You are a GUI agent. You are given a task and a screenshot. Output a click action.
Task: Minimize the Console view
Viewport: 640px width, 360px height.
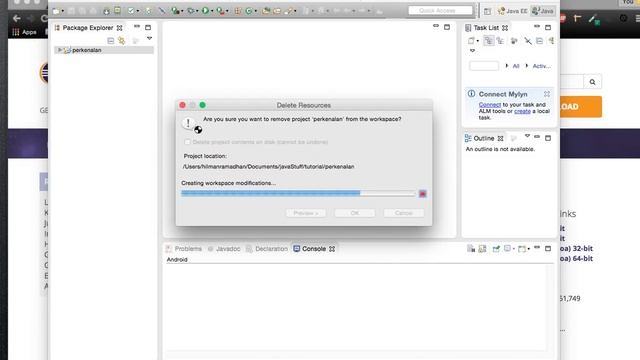click(x=537, y=248)
